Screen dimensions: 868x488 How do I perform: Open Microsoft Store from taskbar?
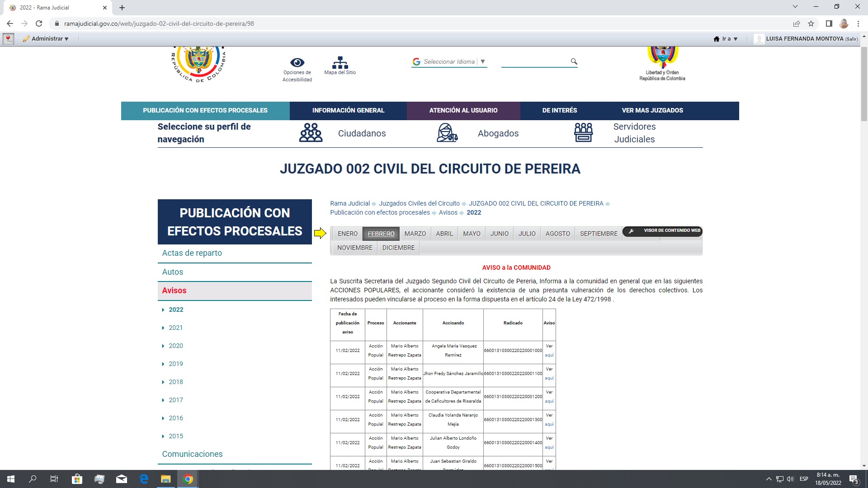(x=77, y=479)
